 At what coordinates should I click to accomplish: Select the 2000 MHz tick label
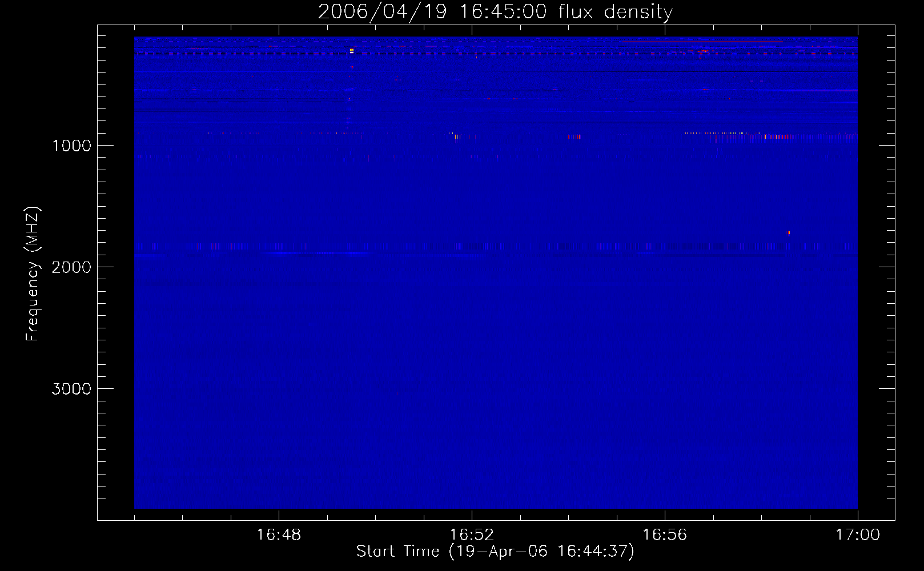pos(71,267)
